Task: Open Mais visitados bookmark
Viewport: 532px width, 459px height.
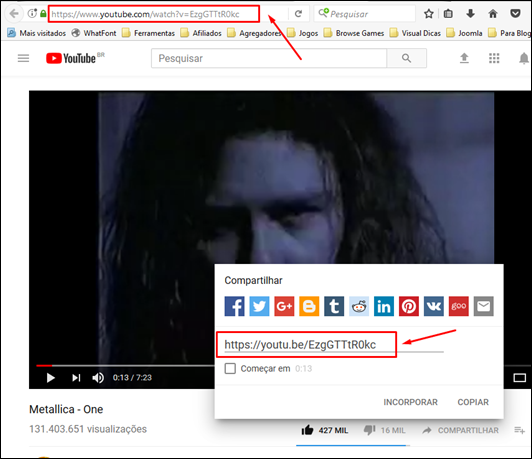Action: pyautogui.click(x=36, y=33)
